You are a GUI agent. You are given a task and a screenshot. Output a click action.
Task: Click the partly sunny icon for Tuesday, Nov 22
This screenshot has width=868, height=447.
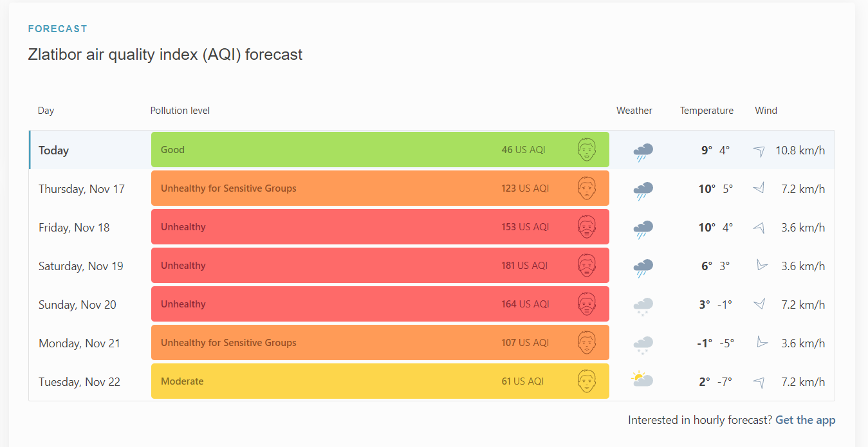642,379
